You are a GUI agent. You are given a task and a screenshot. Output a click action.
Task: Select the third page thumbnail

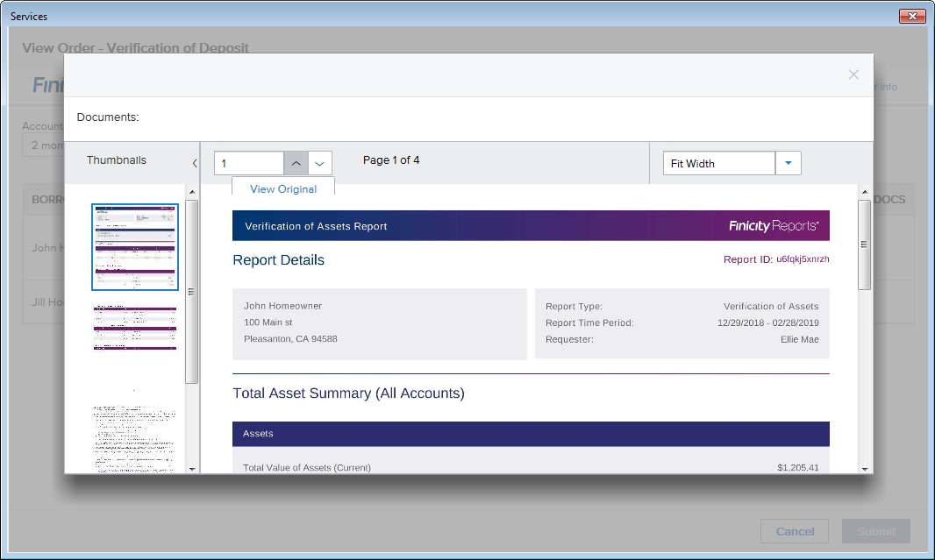[x=135, y=438]
